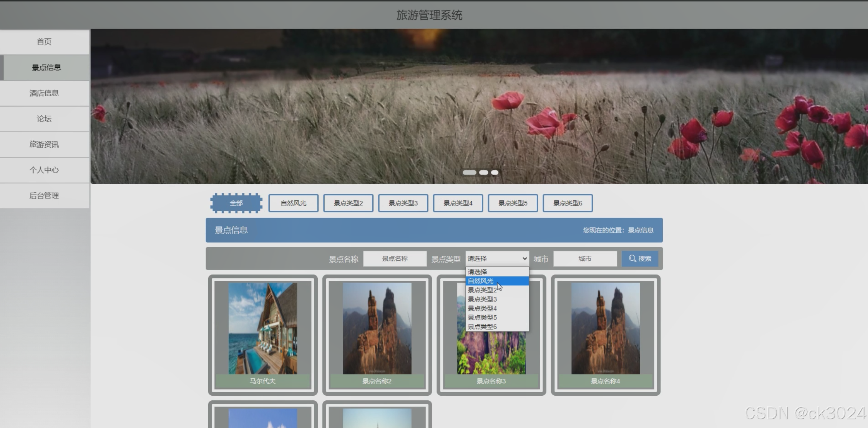The image size is (868, 428).
Task: Go to 后台管理 in the sidebar
Action: [x=45, y=196]
